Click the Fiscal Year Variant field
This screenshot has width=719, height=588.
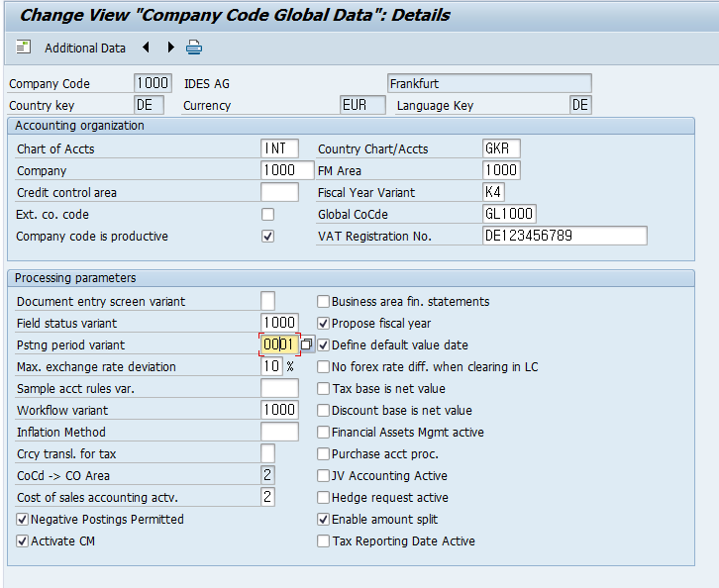[x=493, y=192]
